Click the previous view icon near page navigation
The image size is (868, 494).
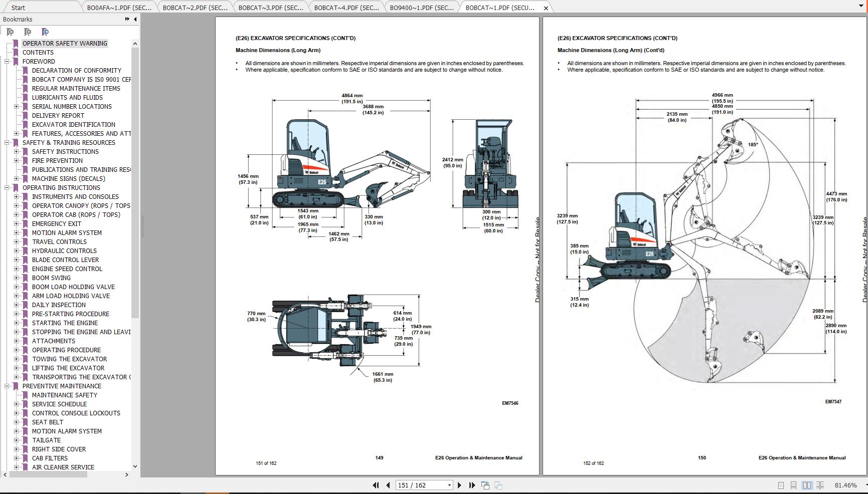(484, 485)
